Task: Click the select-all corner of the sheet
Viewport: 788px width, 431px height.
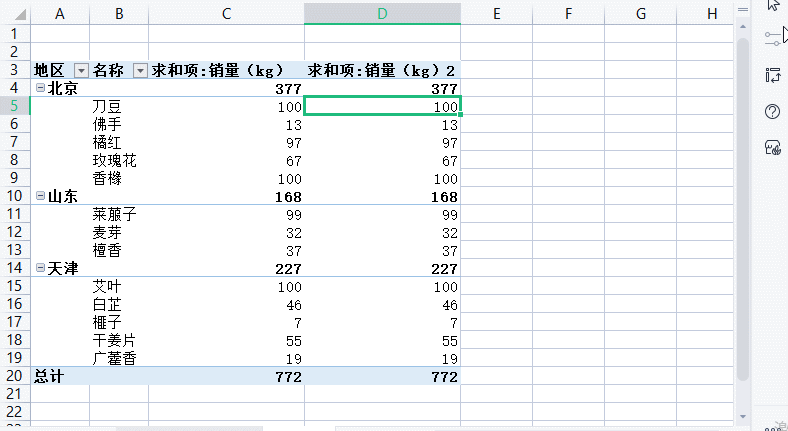Action: tap(15, 13)
